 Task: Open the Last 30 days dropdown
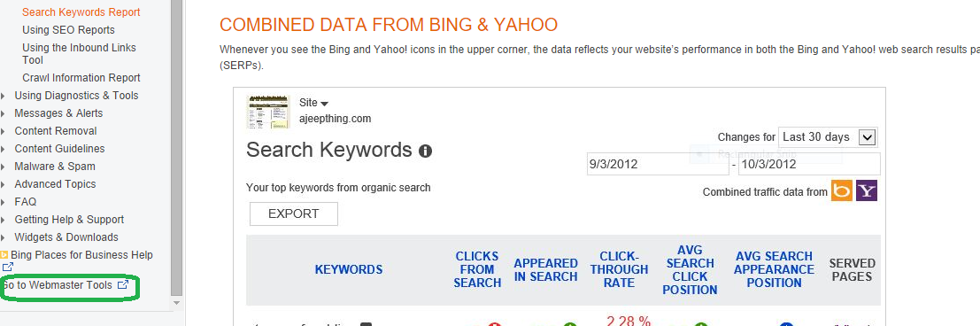[x=828, y=137]
